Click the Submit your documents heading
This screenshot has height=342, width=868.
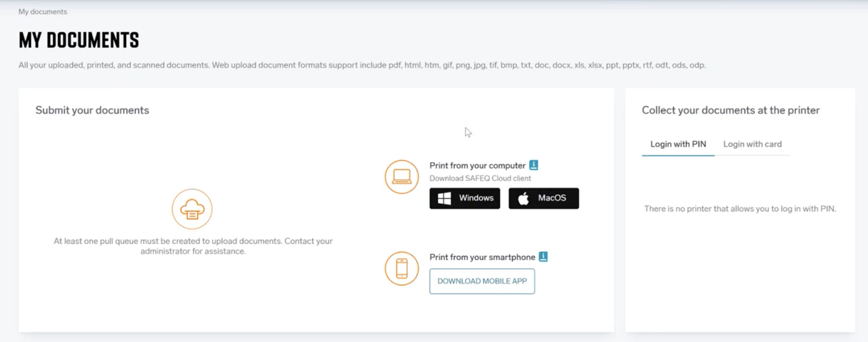pyautogui.click(x=92, y=110)
